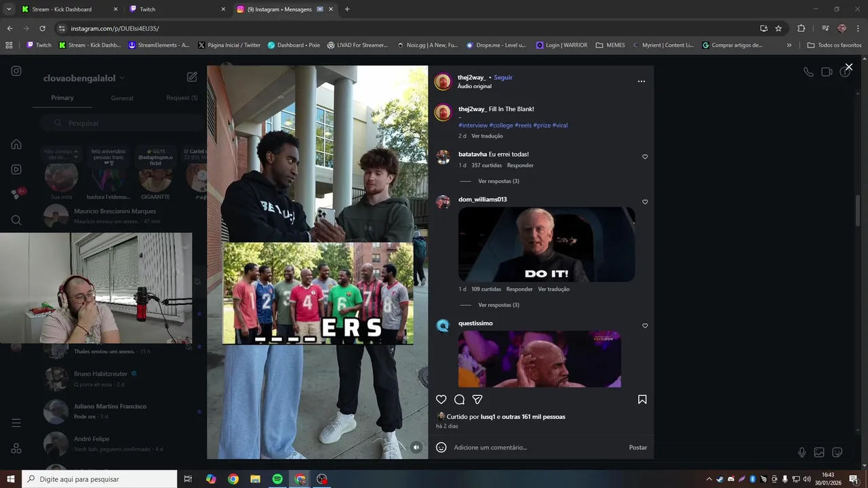Viewport: 868px width, 488px height.
Task: Expand replies under dom_williams013's comment
Action: [498, 305]
